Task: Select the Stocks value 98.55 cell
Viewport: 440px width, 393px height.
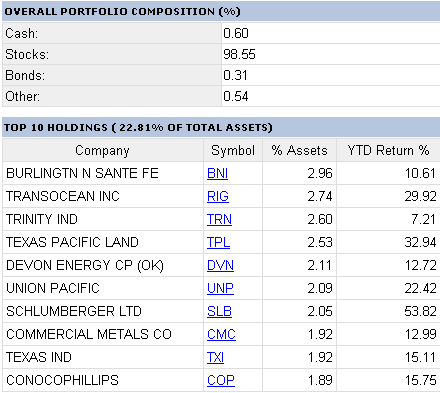Action: [331, 54]
